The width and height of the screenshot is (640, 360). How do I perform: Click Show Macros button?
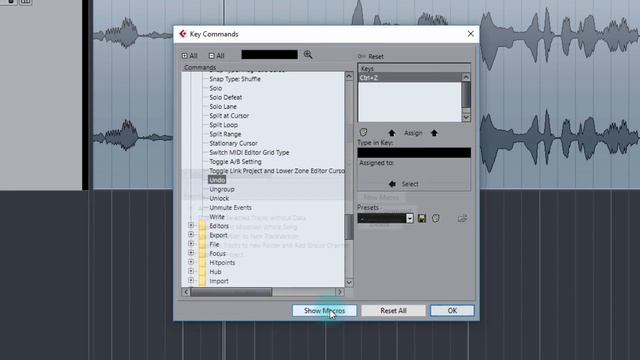(324, 311)
